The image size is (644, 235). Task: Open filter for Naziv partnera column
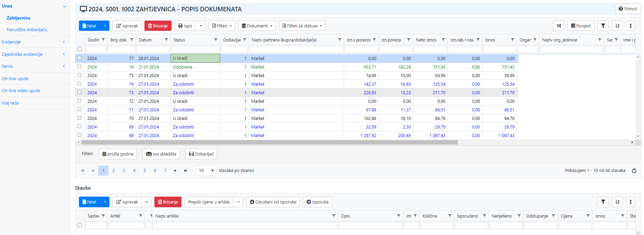coord(340,40)
